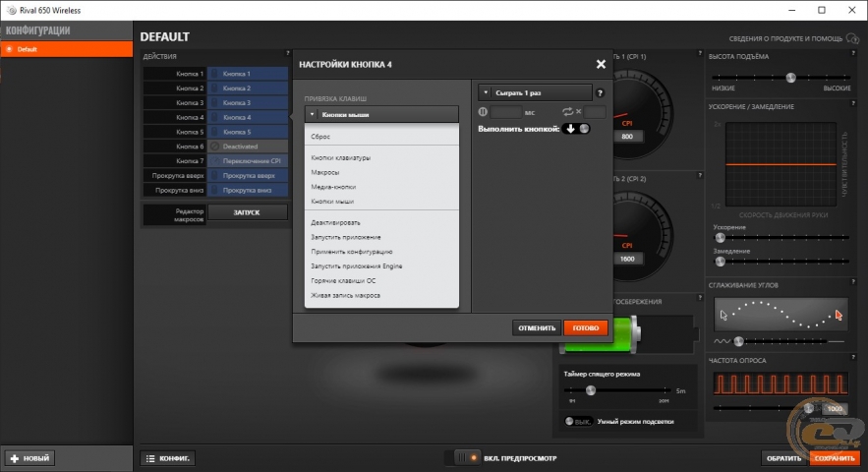
Task: Select Сброс in binding list
Action: pos(320,137)
